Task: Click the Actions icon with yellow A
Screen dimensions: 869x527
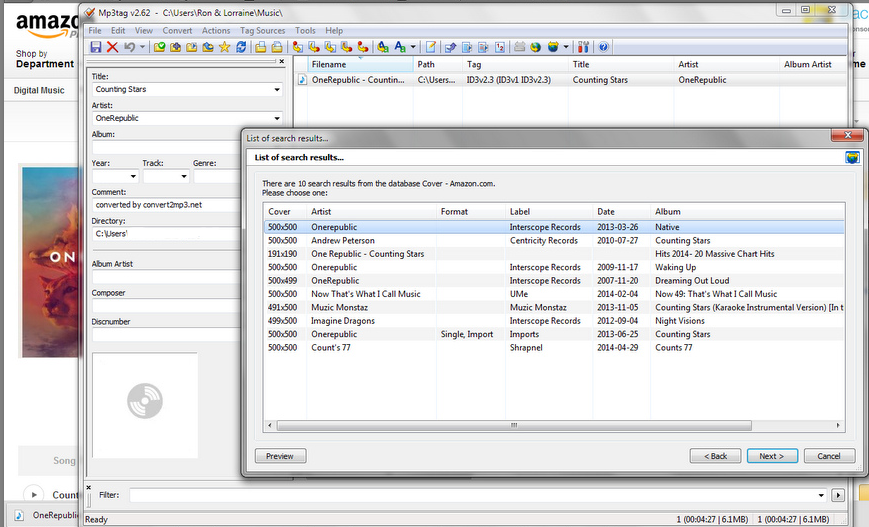Action: pos(383,47)
